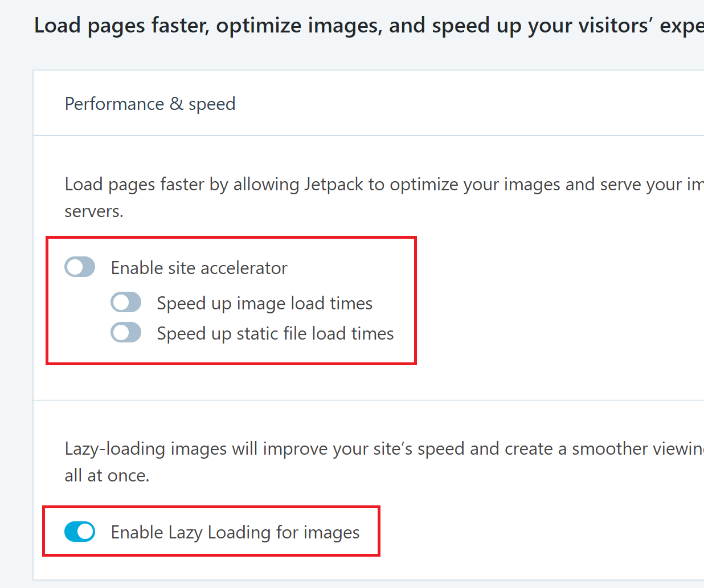Click the "Enable Lazy Loading for images" label
This screenshot has height=588, width=704.
point(235,532)
